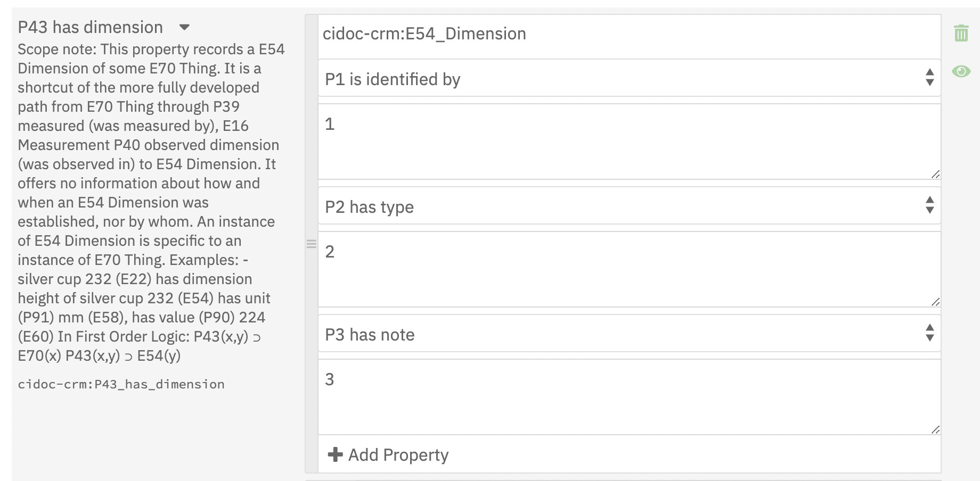The image size is (980, 481).
Task: Click into the text area containing 1
Action: point(628,142)
